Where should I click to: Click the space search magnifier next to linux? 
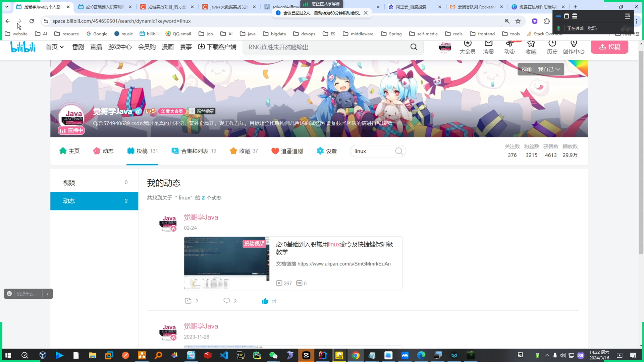[x=399, y=151]
